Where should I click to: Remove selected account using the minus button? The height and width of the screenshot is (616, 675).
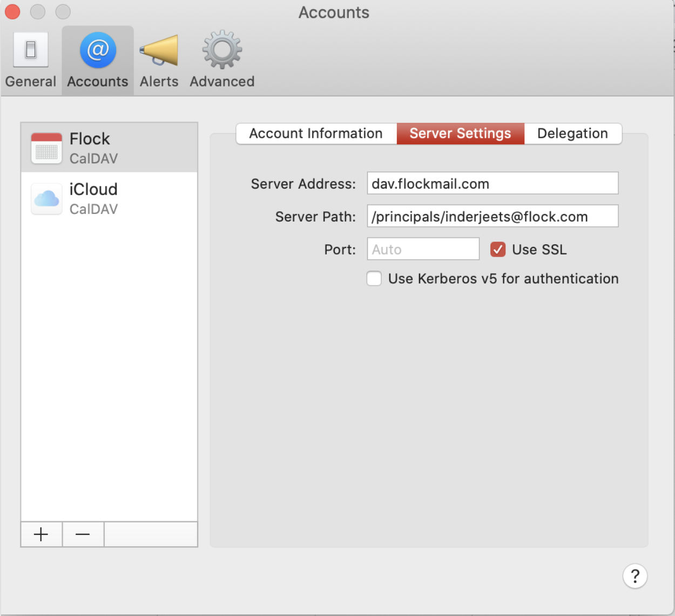point(83,534)
